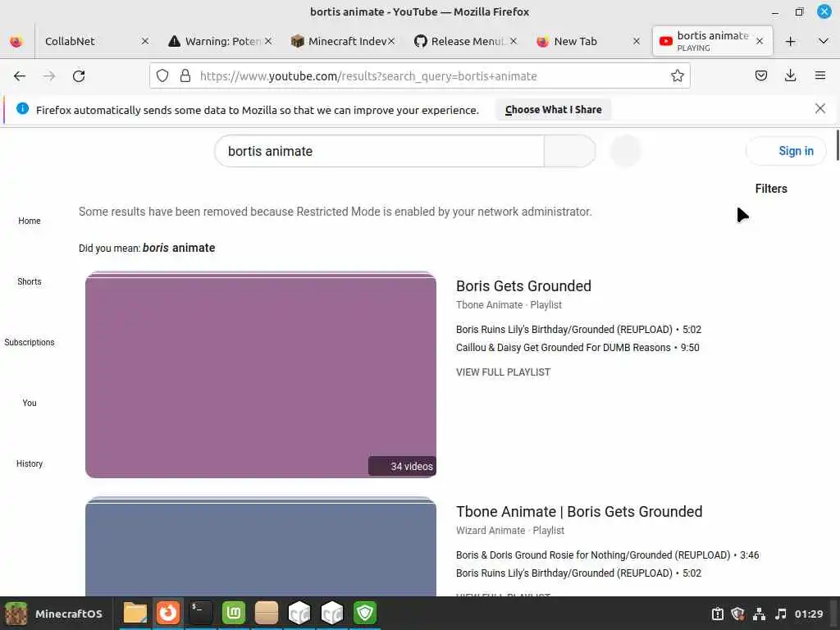Click the page vertical scrollbar
Screen dimensions: 840x630
837,144
